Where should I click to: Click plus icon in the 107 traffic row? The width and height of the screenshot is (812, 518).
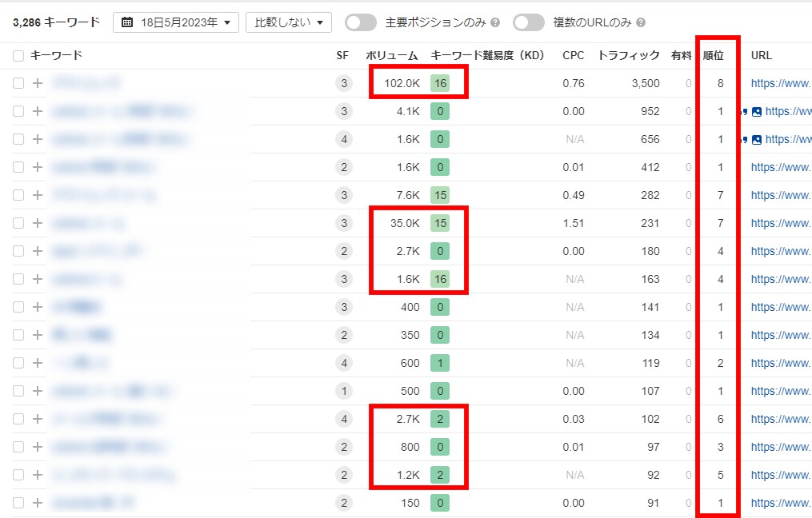[x=38, y=391]
